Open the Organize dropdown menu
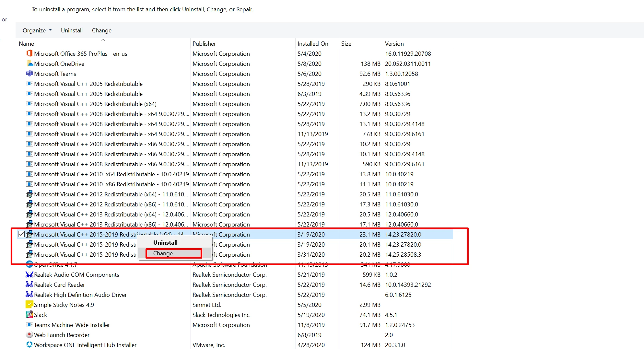The image size is (644, 349). click(37, 30)
